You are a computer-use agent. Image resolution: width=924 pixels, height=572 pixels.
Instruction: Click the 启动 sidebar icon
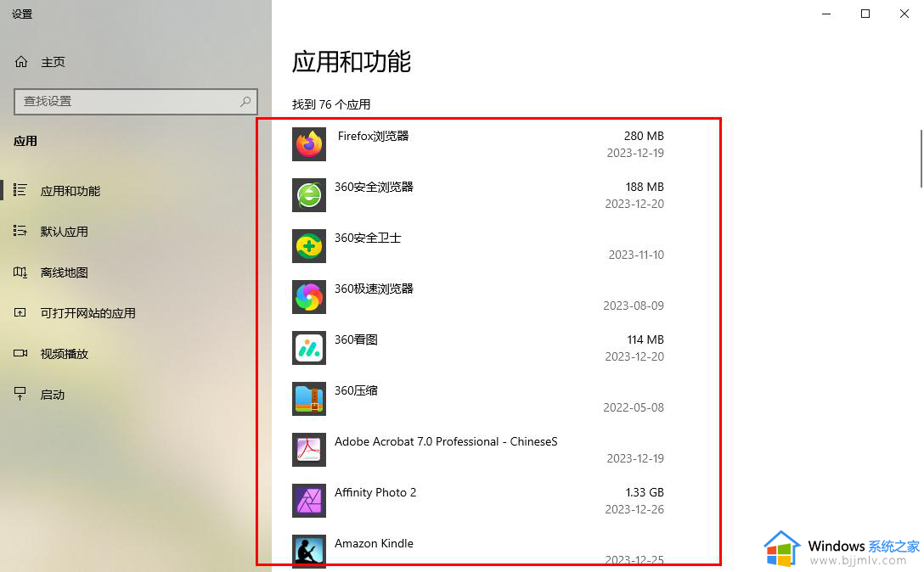tap(20, 394)
